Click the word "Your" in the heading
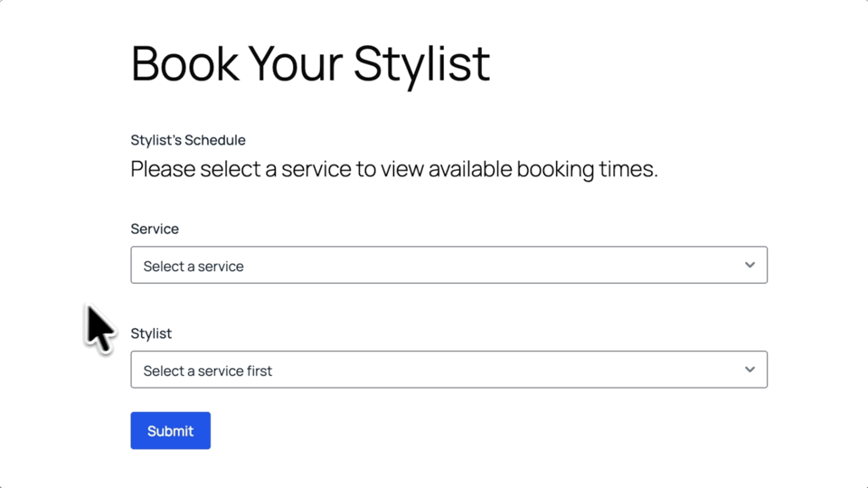This screenshot has height=488, width=868. (x=295, y=63)
